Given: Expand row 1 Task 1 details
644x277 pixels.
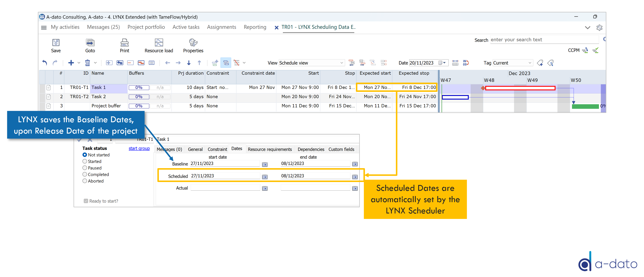Looking at the screenshot, I should (x=48, y=87).
